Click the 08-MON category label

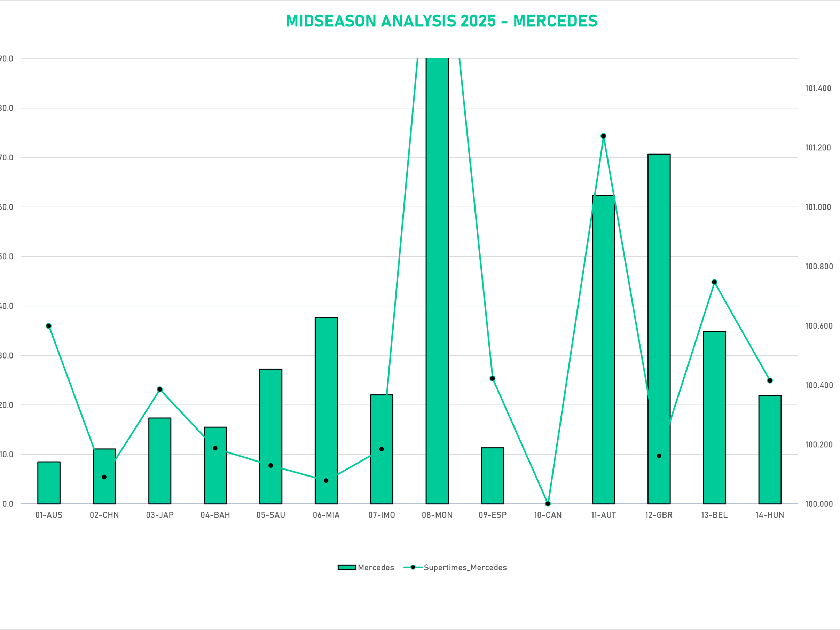click(437, 515)
